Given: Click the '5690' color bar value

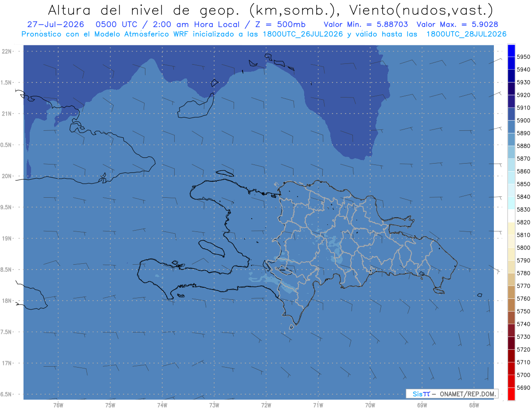Looking at the screenshot, I should point(524,388).
